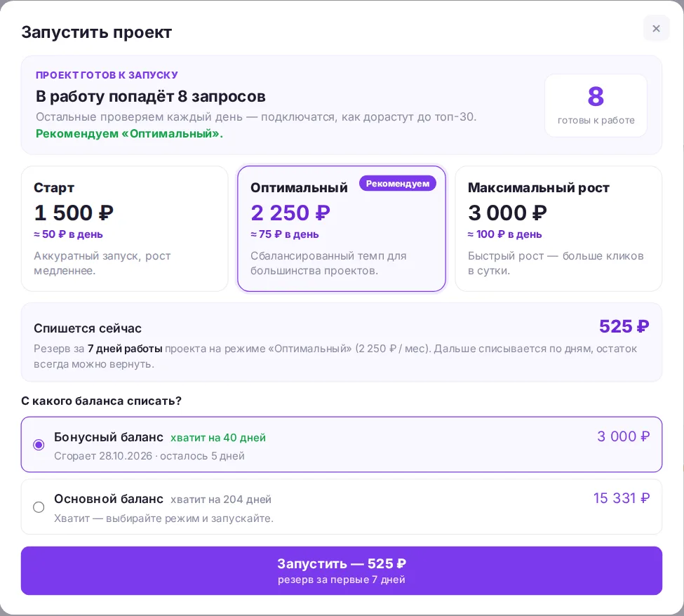Click «Сбалансированный темп для большинства проектов.» description
Viewport: 684px width, 616px height.
click(x=328, y=263)
